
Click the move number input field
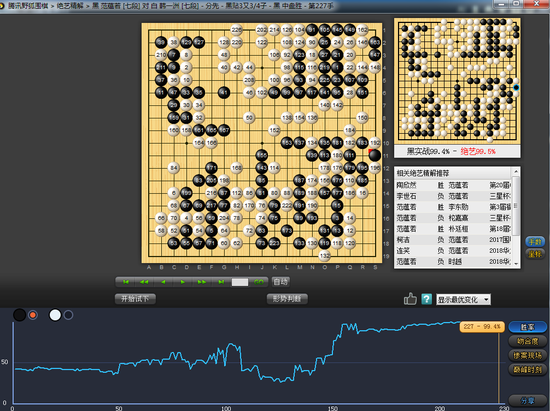[240, 282]
